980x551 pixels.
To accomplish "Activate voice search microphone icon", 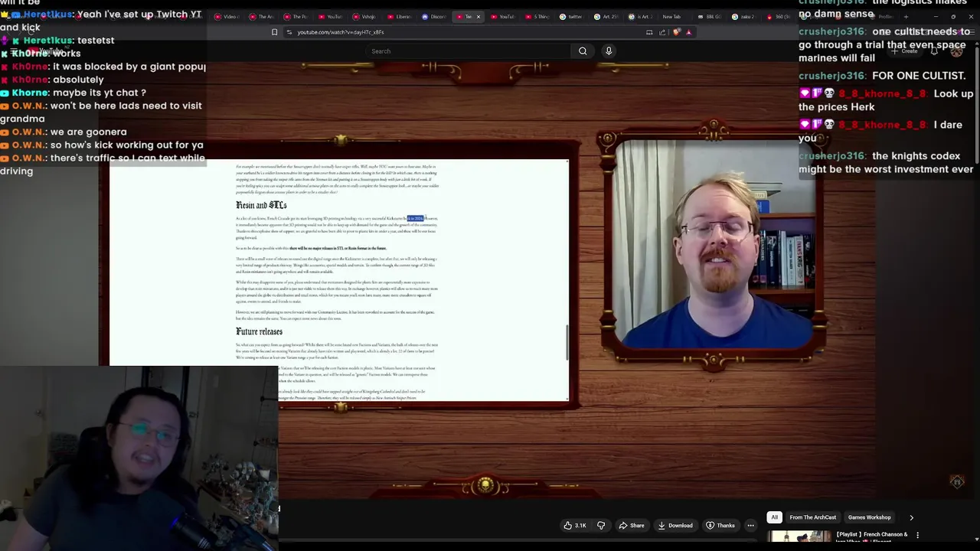I will (x=609, y=51).
